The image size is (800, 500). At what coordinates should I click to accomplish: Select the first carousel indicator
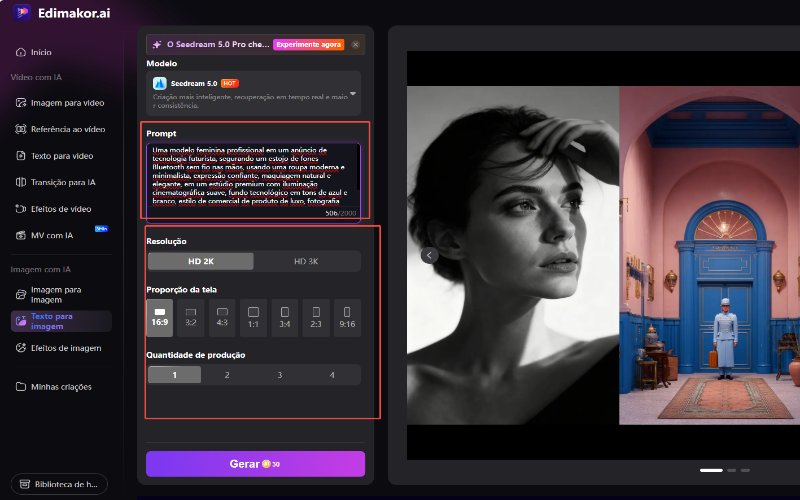(x=711, y=470)
